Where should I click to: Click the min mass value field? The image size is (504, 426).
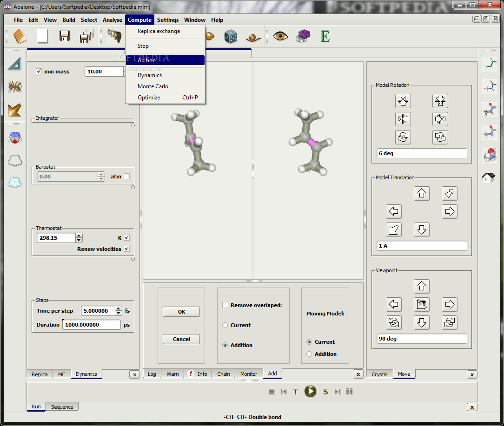[x=104, y=72]
